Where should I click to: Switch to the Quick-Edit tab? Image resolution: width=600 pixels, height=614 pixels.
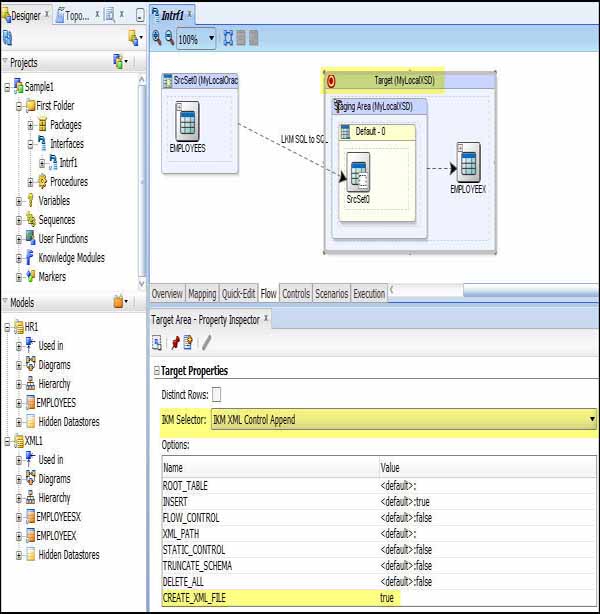click(239, 294)
